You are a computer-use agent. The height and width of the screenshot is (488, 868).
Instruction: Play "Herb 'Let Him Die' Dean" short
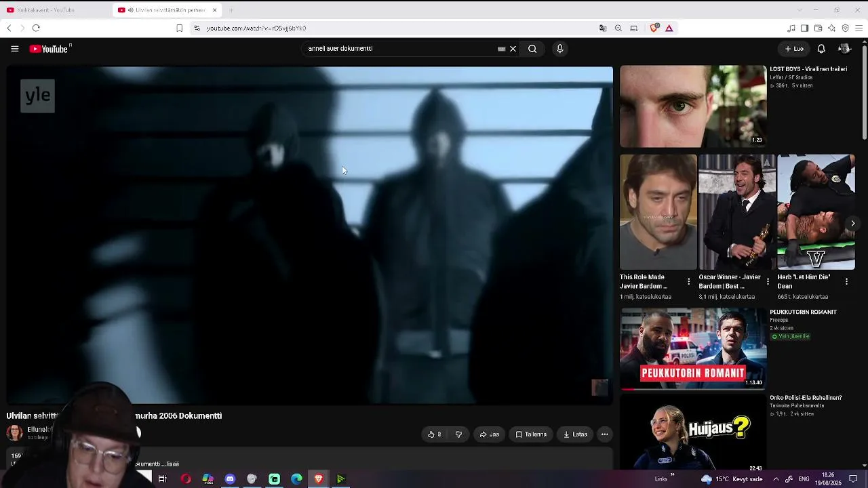pyautogui.click(x=816, y=212)
